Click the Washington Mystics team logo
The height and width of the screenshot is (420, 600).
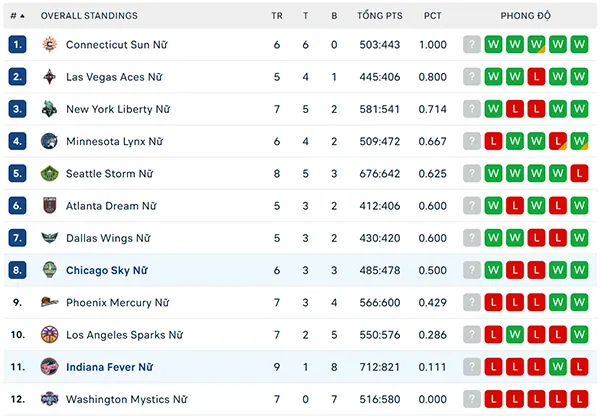click(49, 399)
